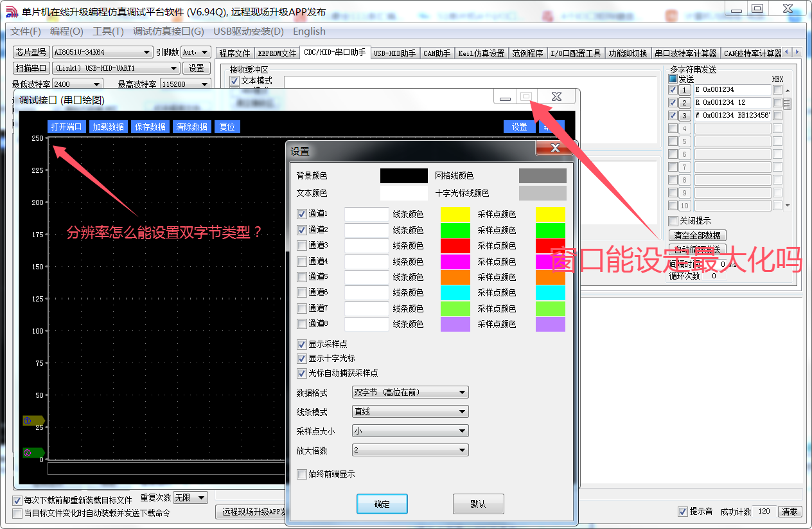Viewport: 812px width, 529px height.
Task: Switch language via English menu
Action: [x=309, y=31]
